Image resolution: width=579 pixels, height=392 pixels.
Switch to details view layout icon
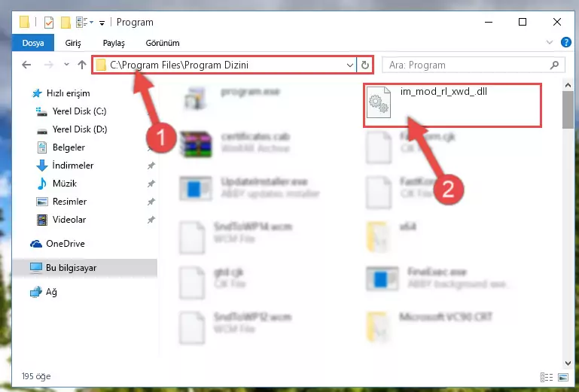tap(547, 377)
